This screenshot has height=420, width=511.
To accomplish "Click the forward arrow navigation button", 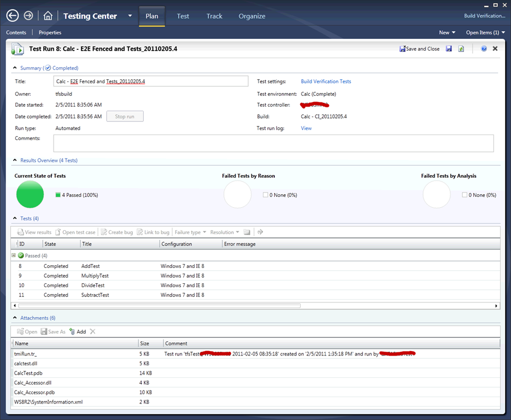I will [28, 16].
